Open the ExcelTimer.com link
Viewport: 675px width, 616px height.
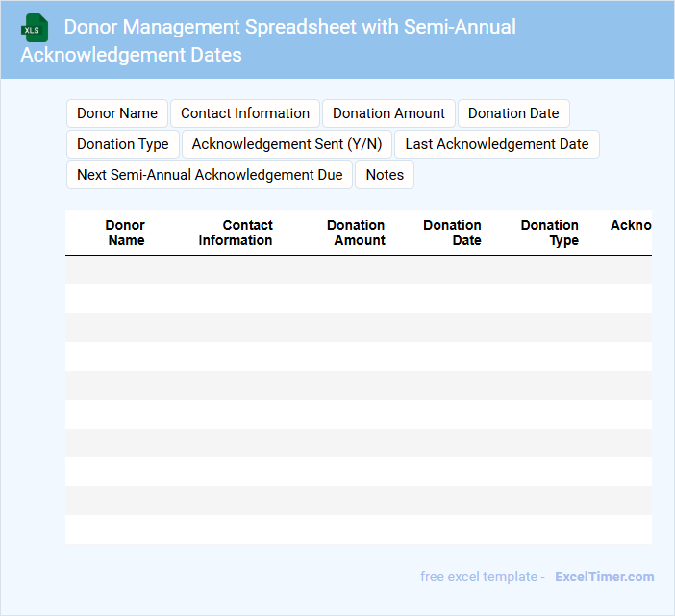604,577
